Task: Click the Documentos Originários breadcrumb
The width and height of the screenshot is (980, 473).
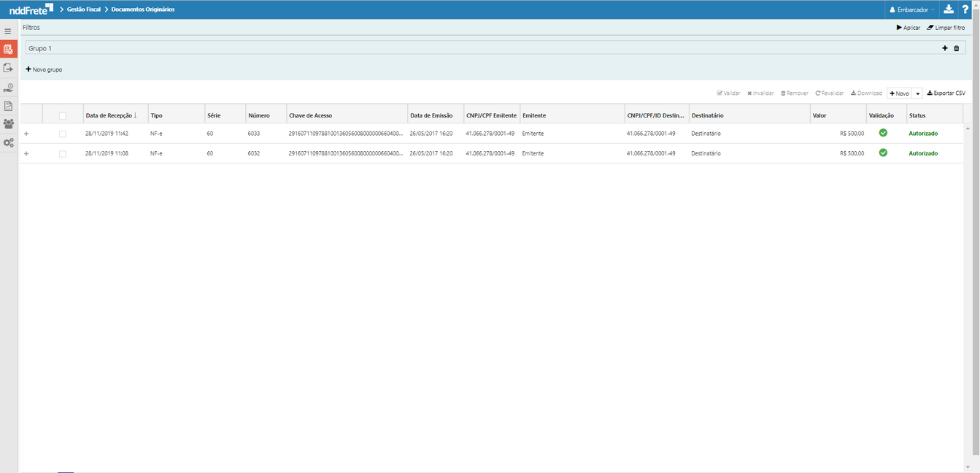Action: (x=142, y=9)
